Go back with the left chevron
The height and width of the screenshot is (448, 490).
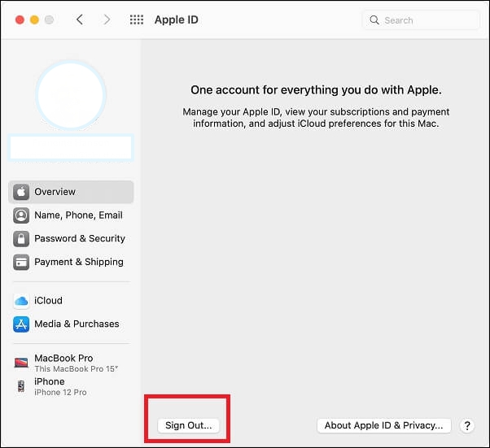[x=80, y=20]
